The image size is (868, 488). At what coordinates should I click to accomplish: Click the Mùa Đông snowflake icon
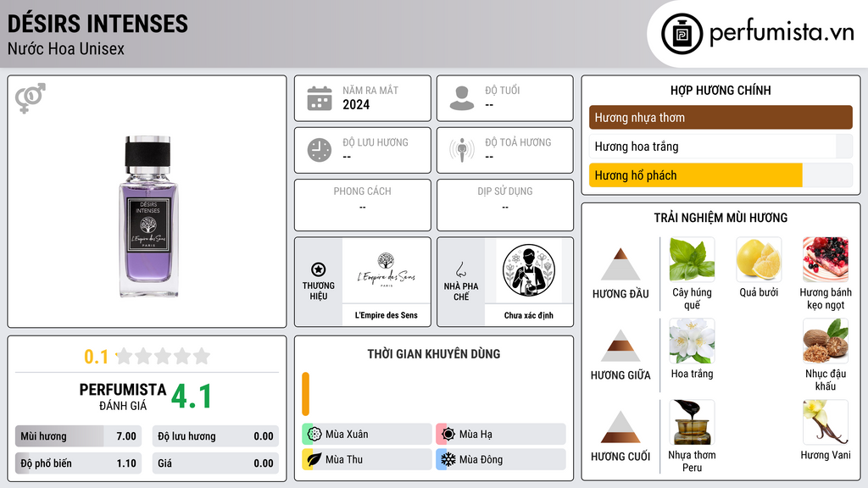(x=448, y=459)
